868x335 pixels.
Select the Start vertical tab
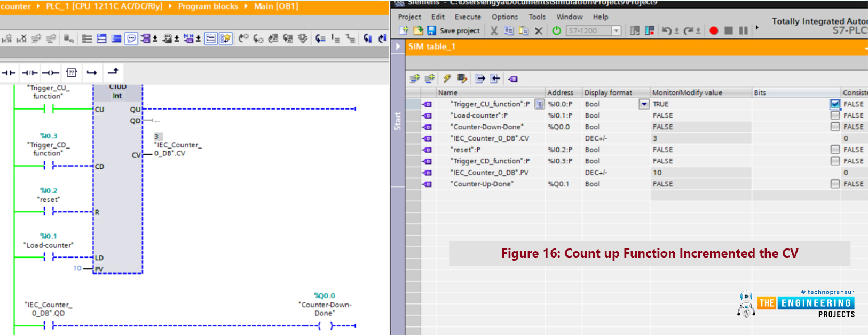(x=398, y=120)
